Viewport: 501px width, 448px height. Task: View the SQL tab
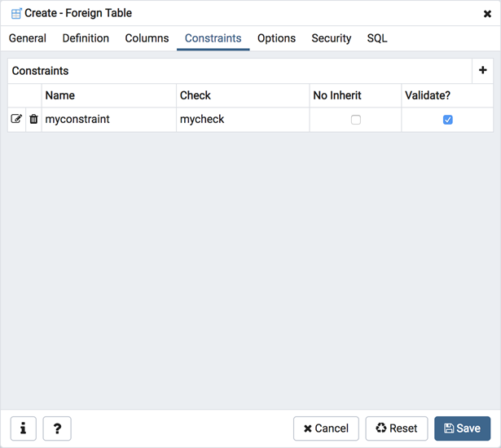[x=377, y=38]
